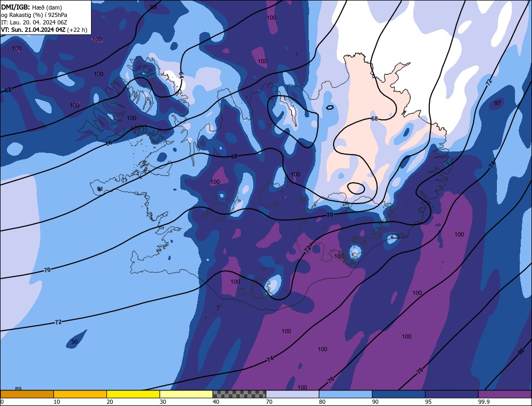Select the 'VT: Sun. 21.04.2024 04Z' valid time line

pyautogui.click(x=33, y=30)
